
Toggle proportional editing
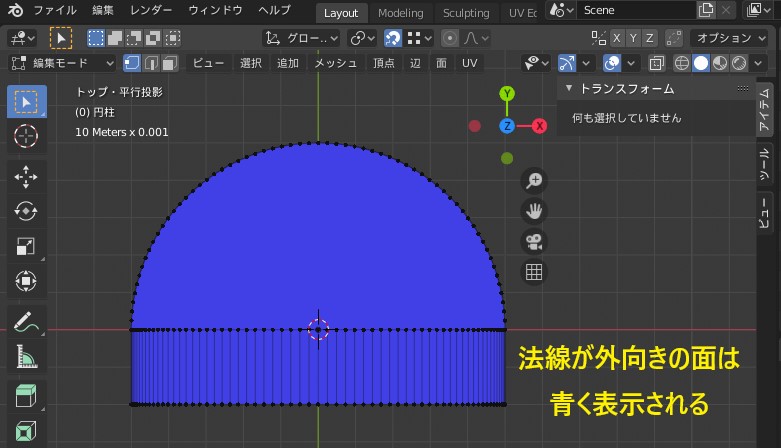pyautogui.click(x=450, y=38)
